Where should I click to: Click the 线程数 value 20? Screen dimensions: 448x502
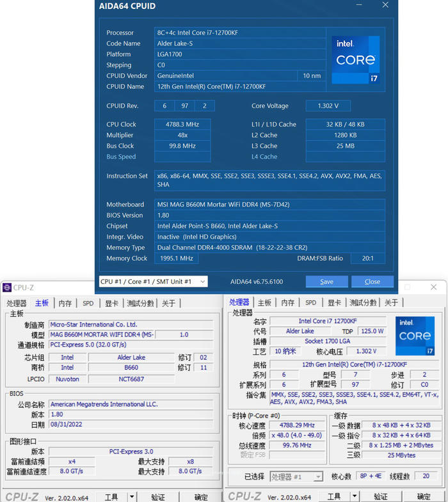(x=426, y=476)
